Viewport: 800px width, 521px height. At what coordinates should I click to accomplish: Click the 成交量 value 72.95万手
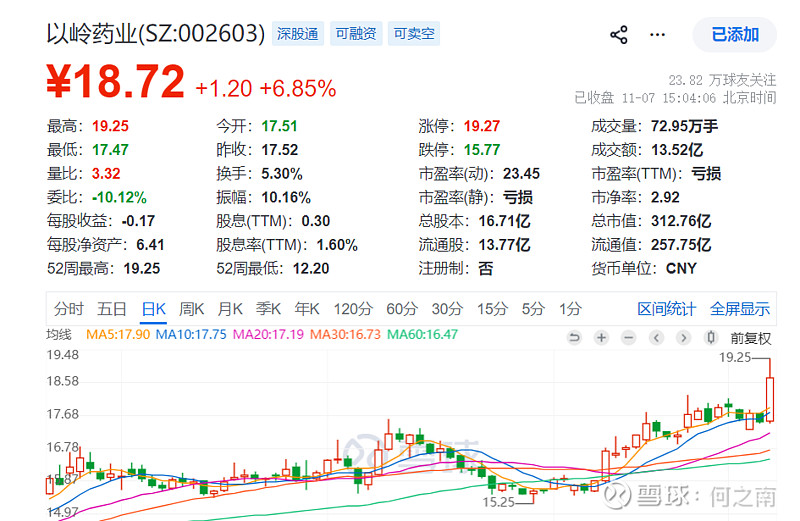click(x=684, y=126)
